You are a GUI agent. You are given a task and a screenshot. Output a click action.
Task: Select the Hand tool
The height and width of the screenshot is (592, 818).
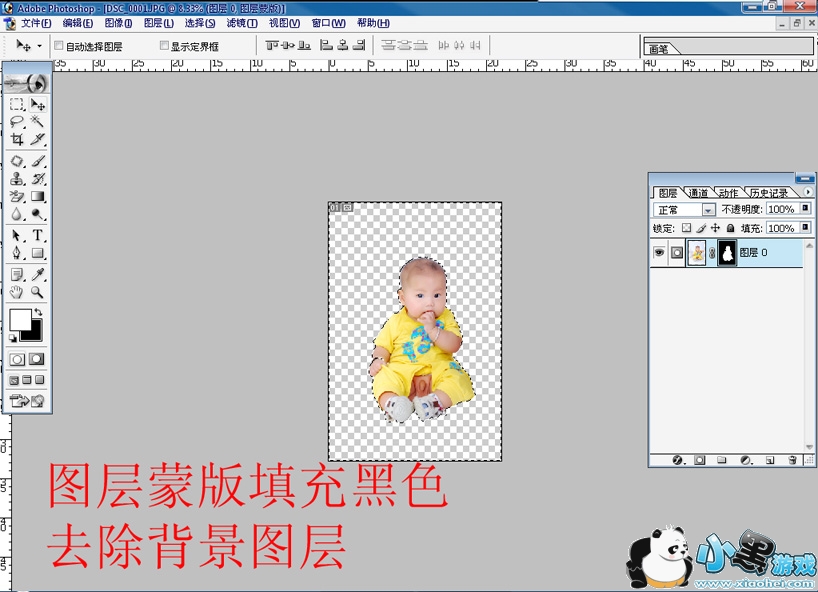[17, 292]
